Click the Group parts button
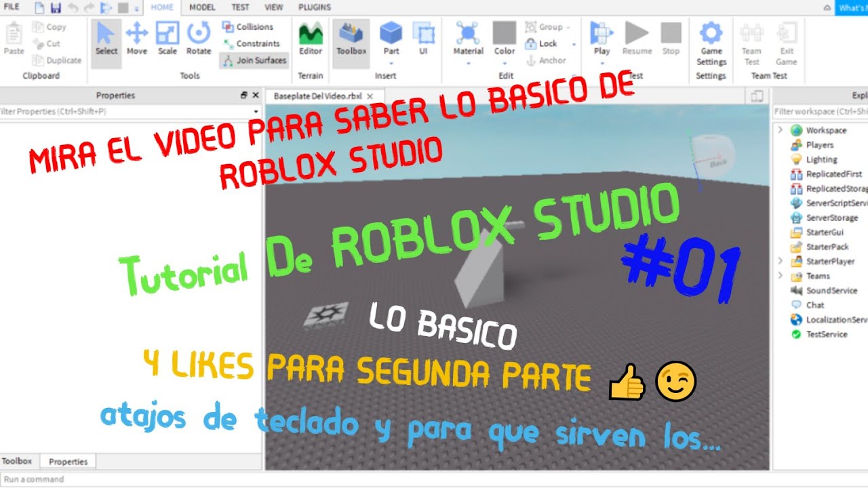 click(545, 27)
